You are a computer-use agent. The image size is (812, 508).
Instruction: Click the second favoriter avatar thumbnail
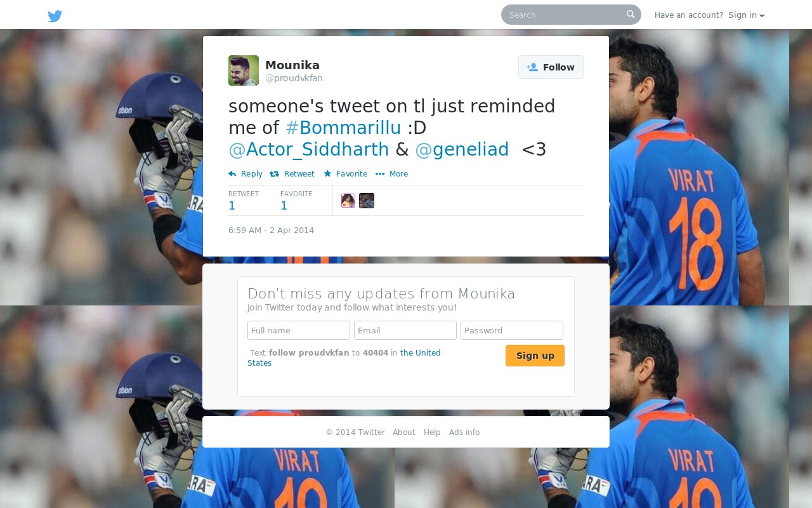[x=367, y=201]
